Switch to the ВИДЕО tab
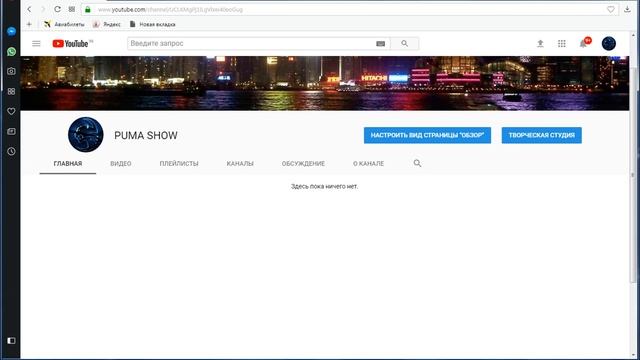This screenshot has height=360, width=640. click(121, 164)
